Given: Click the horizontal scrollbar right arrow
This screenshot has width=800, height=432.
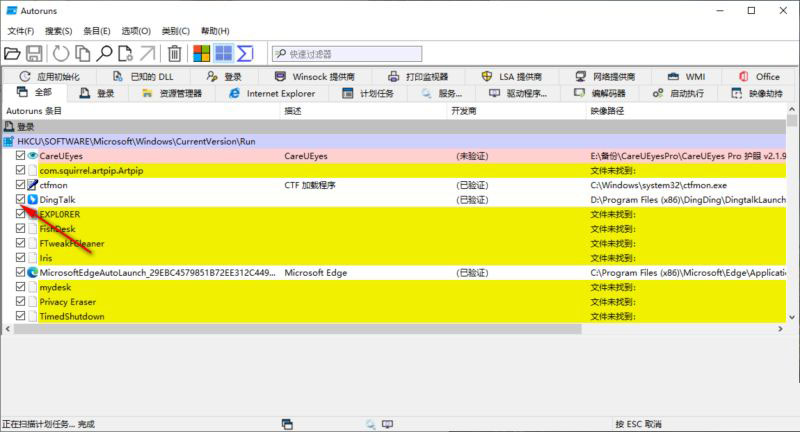Looking at the screenshot, I should click(x=780, y=329).
